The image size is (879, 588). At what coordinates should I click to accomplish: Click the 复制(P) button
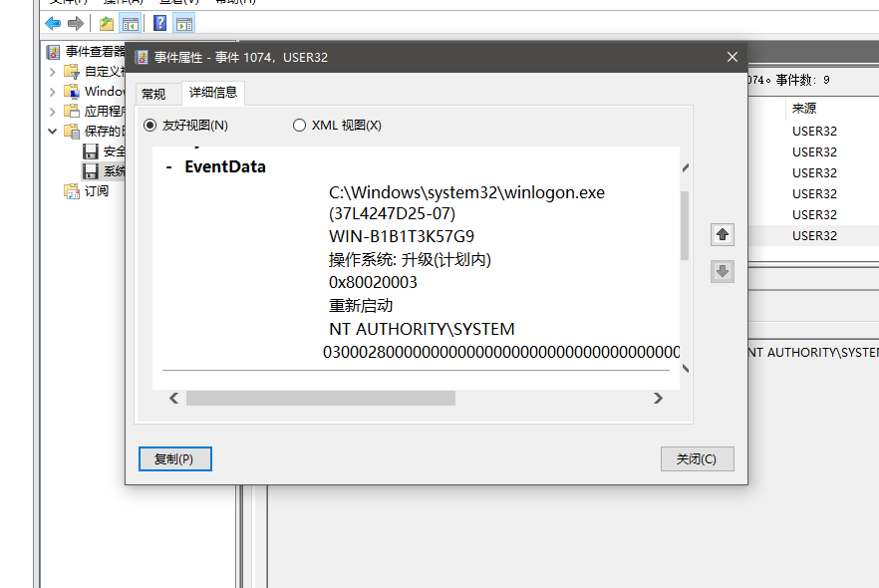(x=175, y=458)
